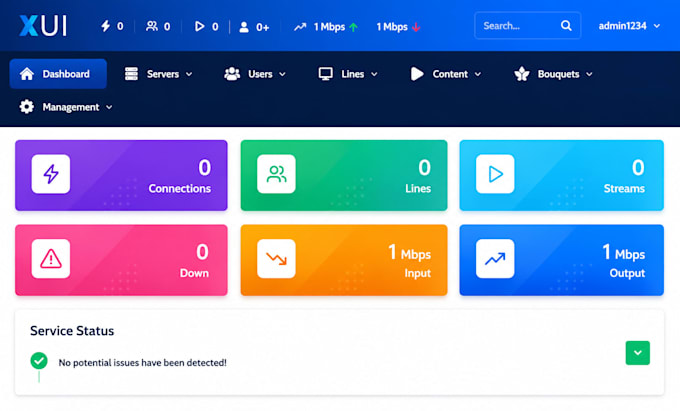Image resolution: width=680 pixels, height=411 pixels.
Task: Click the green checkmark status icon
Action: (39, 361)
